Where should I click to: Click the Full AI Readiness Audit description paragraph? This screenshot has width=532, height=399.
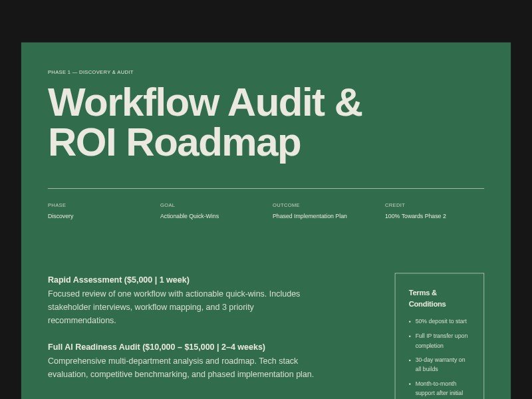tap(180, 368)
